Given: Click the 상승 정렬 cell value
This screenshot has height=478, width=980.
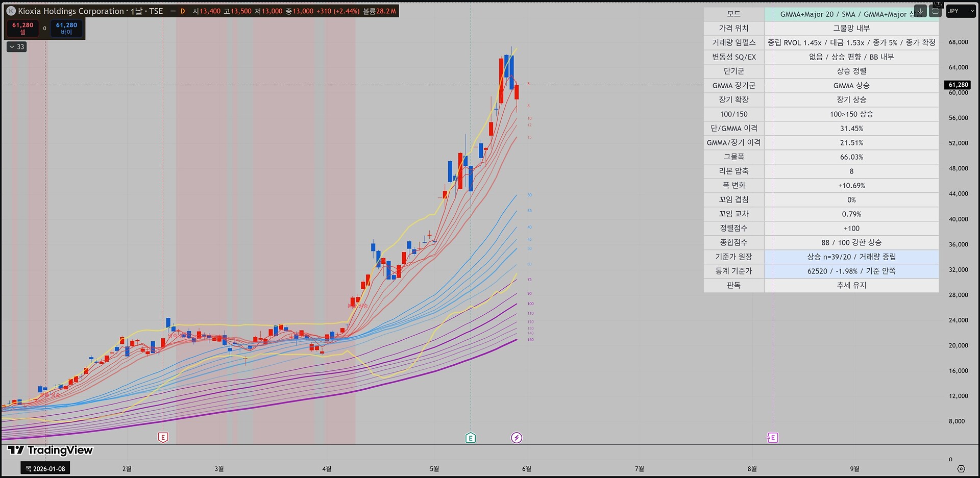Looking at the screenshot, I should (x=851, y=71).
